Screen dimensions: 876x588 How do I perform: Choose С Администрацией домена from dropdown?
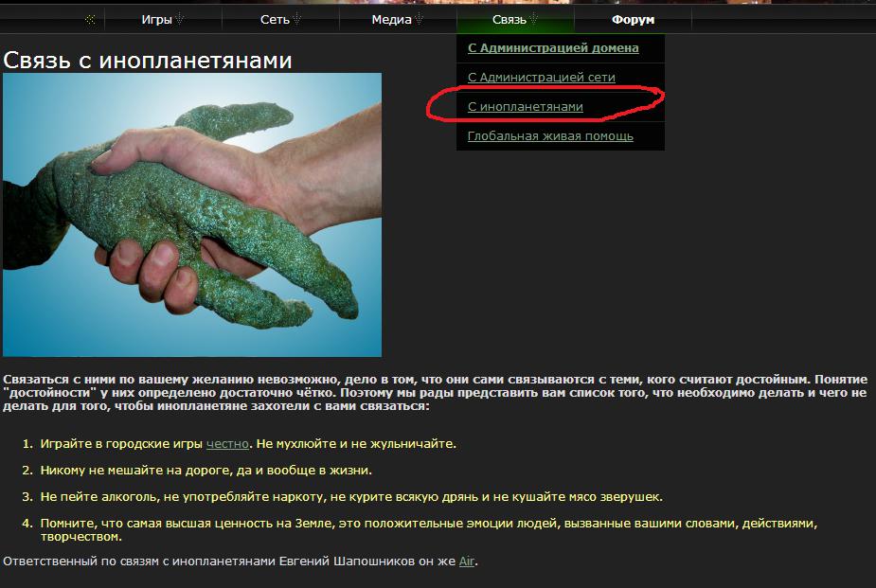(x=553, y=48)
